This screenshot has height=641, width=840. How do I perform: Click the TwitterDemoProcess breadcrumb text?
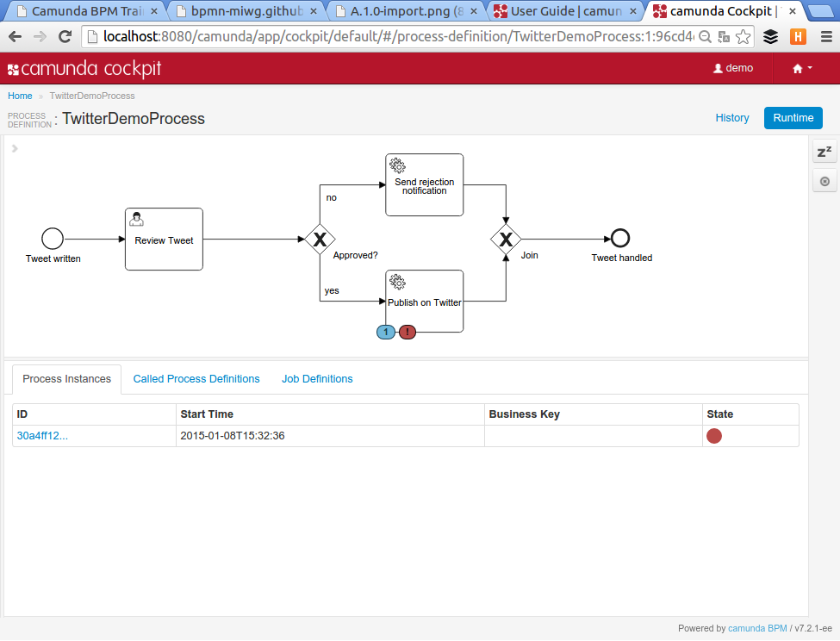pyautogui.click(x=92, y=96)
